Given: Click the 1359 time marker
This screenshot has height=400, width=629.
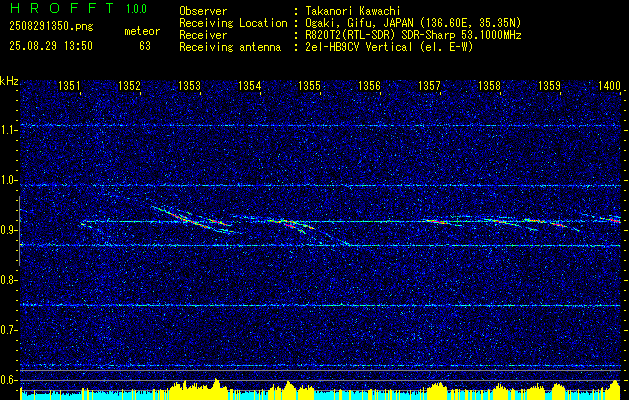Looking at the screenshot, I should [x=549, y=86].
